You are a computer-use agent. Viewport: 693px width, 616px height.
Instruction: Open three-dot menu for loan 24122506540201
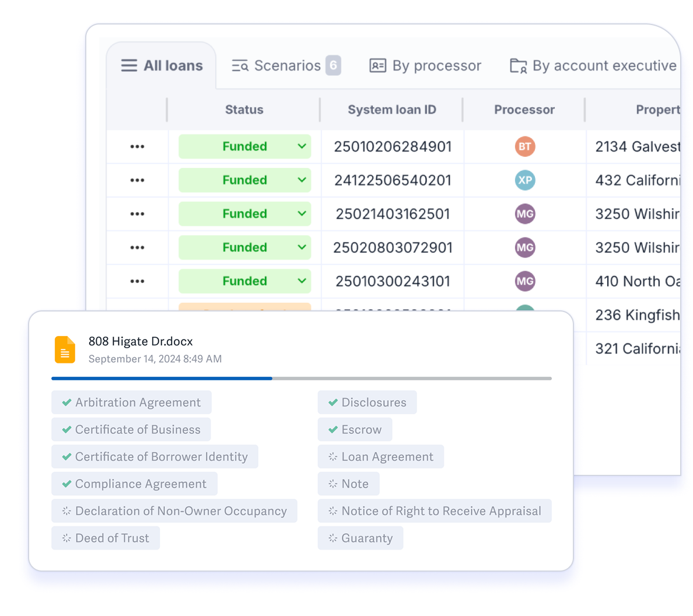137,180
